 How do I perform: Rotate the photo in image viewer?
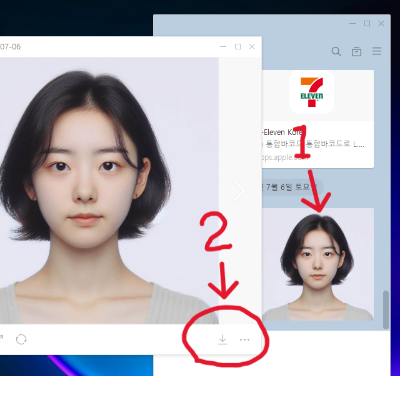[x=21, y=339]
